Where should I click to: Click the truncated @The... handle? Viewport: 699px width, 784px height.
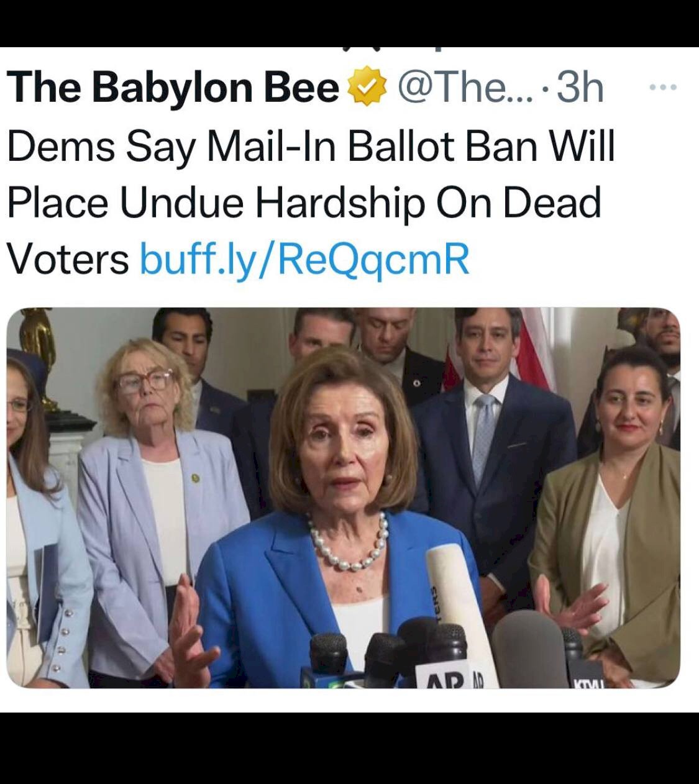click(465, 87)
